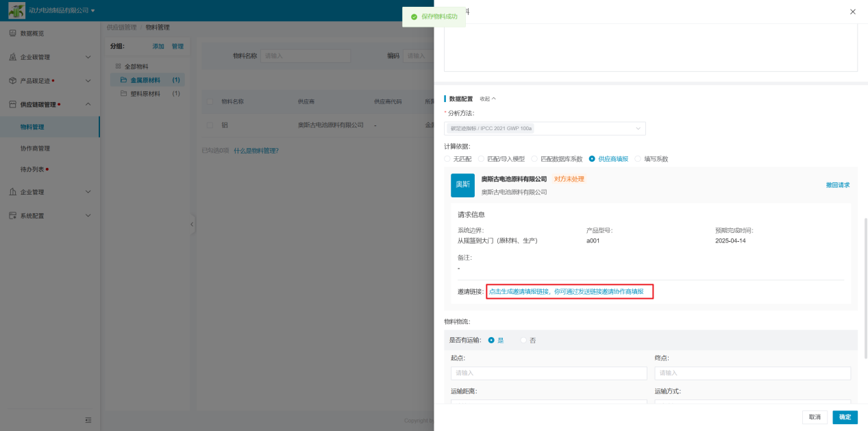
Task: Close the material drawer with X icon
Action: (x=852, y=12)
